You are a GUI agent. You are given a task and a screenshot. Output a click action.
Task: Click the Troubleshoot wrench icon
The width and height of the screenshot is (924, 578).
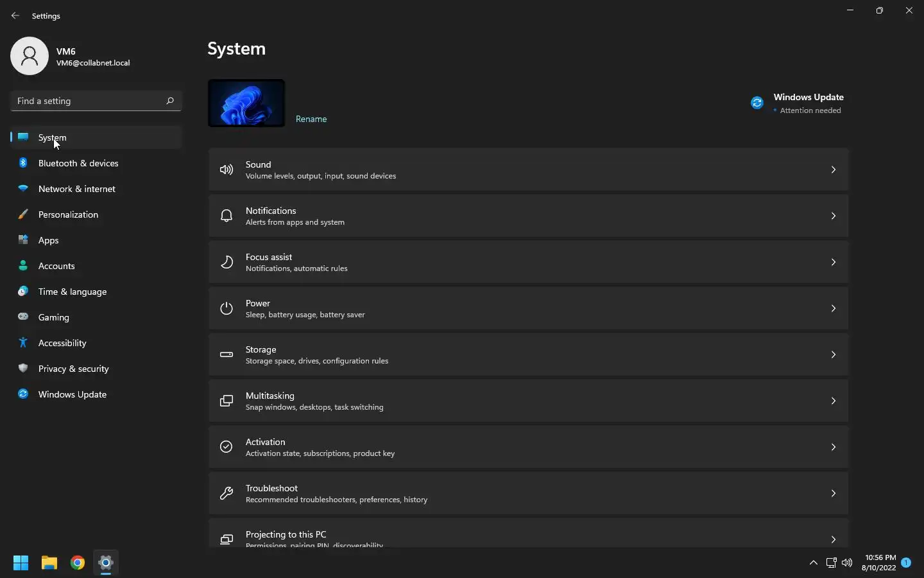pos(227,493)
